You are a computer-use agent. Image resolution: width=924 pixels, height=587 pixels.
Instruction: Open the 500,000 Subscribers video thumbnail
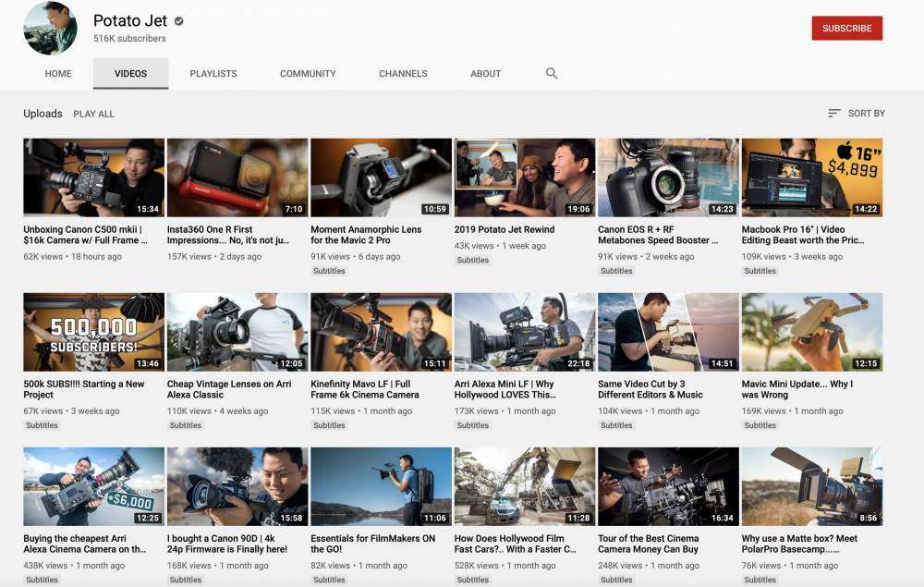click(x=93, y=332)
